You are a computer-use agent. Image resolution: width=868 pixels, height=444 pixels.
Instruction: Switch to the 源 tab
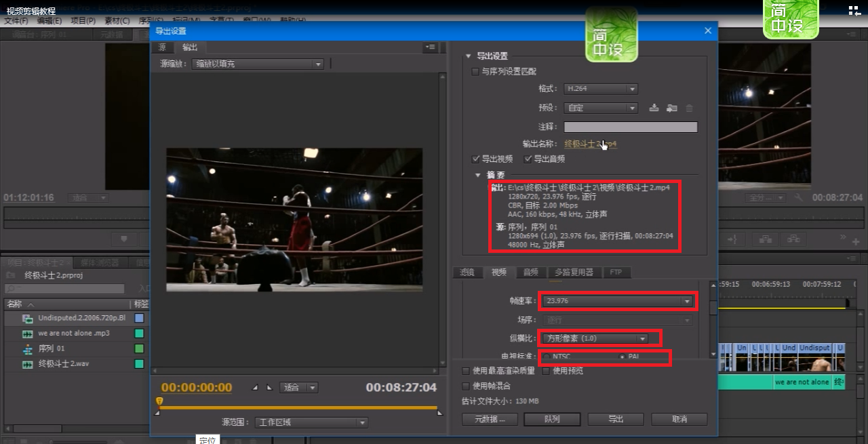162,47
